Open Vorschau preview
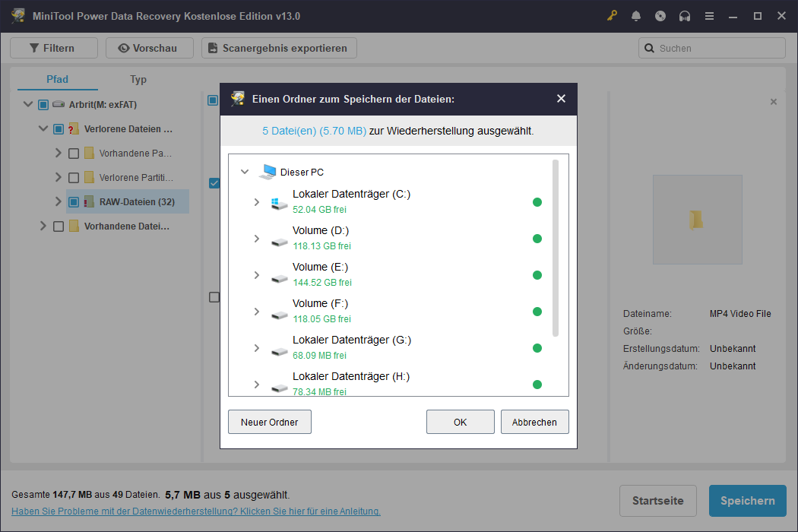The height and width of the screenshot is (532, 798). click(150, 48)
